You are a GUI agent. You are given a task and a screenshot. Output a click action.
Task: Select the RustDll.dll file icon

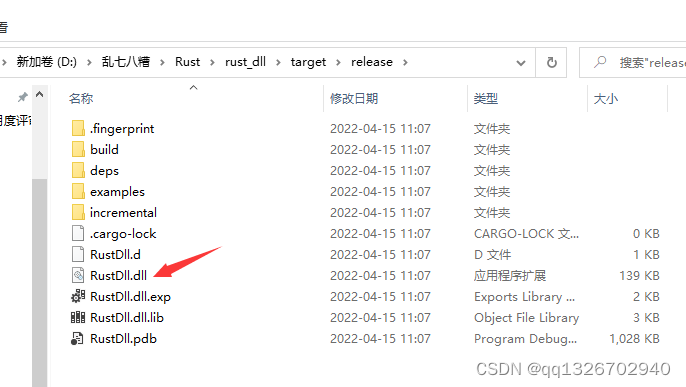[78, 275]
